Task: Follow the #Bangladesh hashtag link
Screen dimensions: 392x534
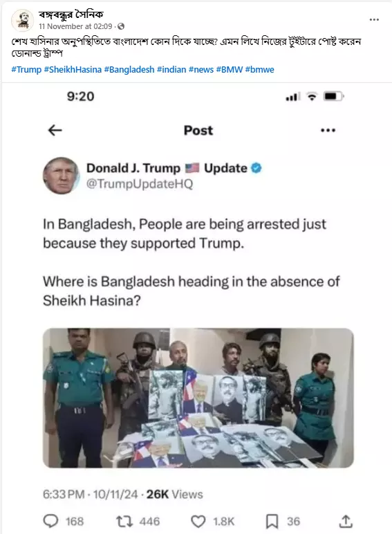Action: tap(129, 69)
